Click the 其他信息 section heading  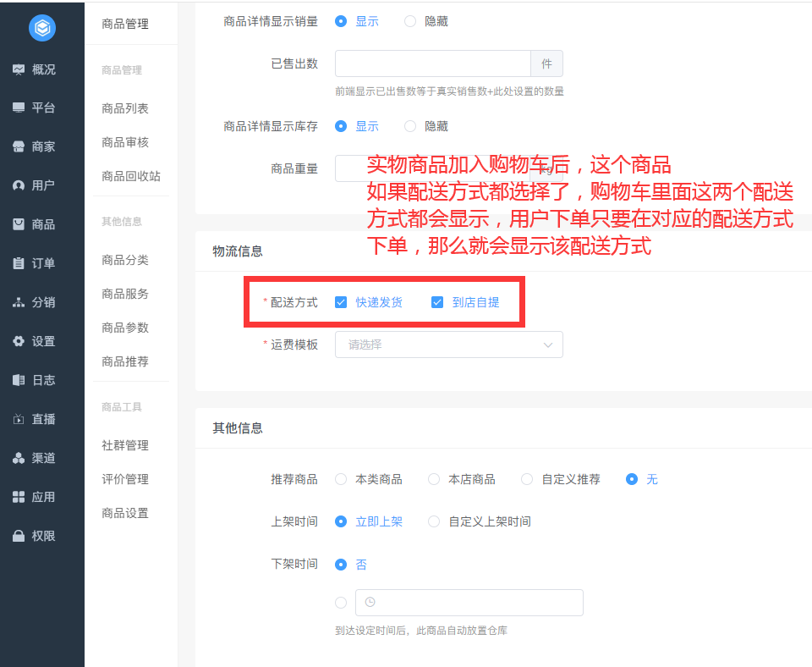[x=238, y=428]
